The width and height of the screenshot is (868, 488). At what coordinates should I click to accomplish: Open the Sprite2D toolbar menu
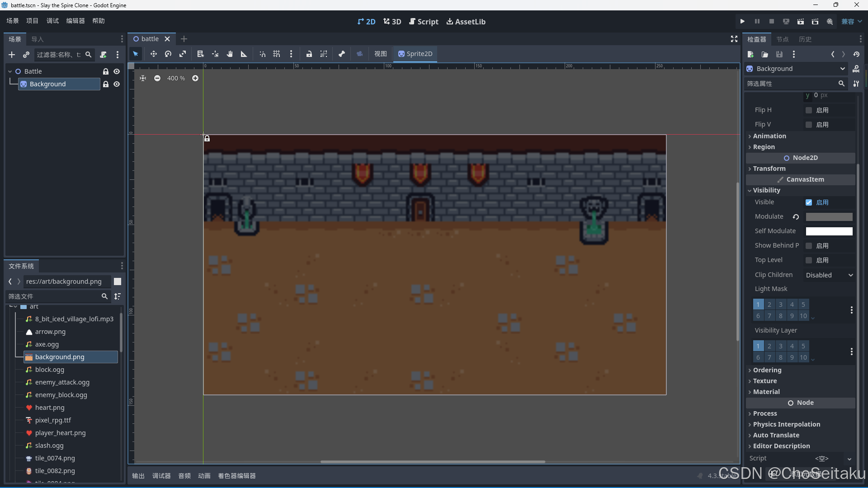415,54
